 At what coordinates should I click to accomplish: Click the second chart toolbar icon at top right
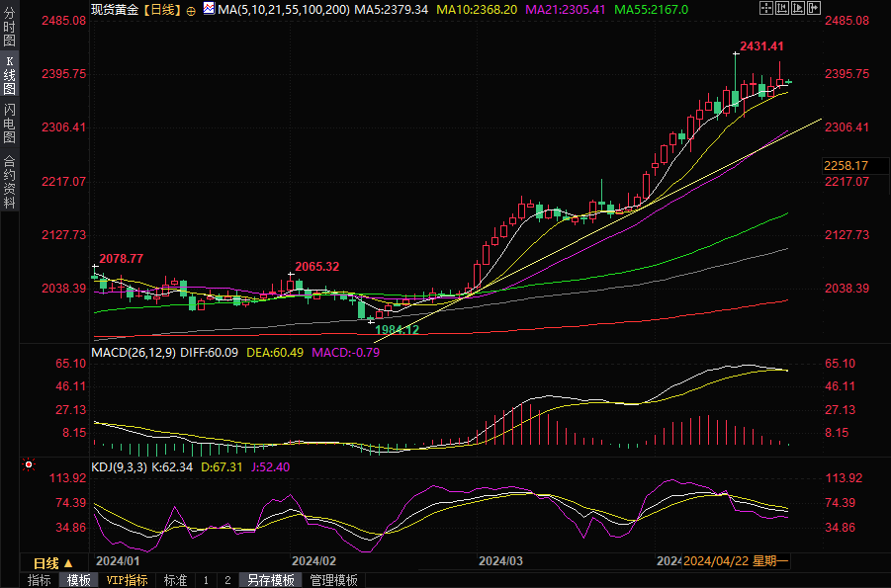(x=780, y=9)
